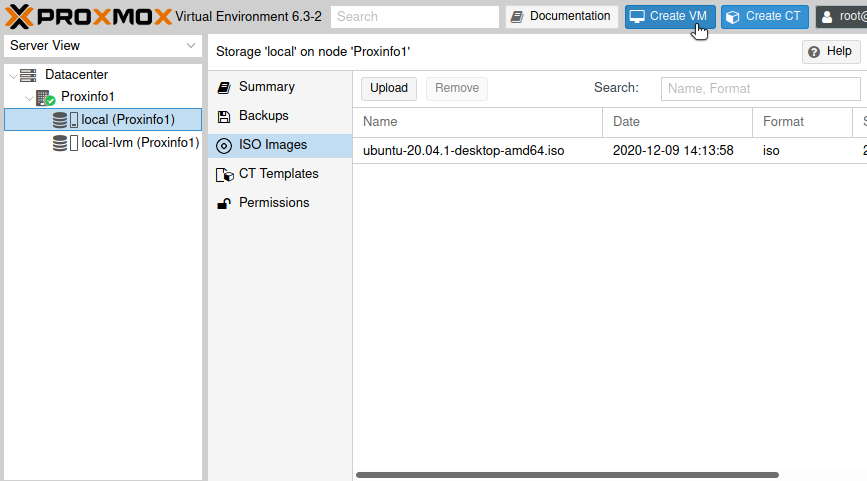Click the Proxmox logo
This screenshot has height=481, width=867.
[88, 17]
